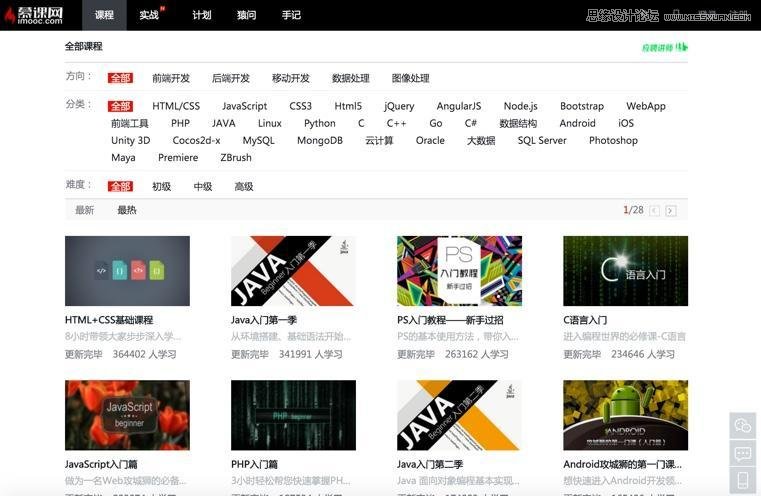Choose the PHP category

pyautogui.click(x=181, y=123)
